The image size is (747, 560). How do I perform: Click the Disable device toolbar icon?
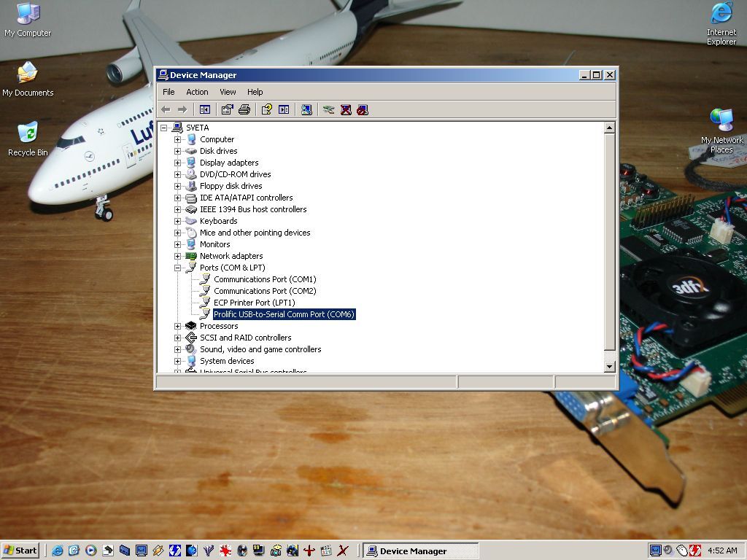point(363,110)
